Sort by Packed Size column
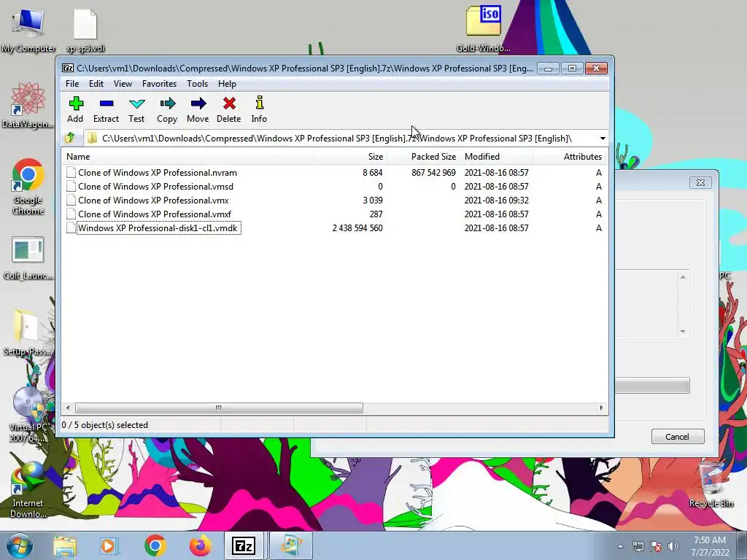747x560 pixels. click(424, 157)
